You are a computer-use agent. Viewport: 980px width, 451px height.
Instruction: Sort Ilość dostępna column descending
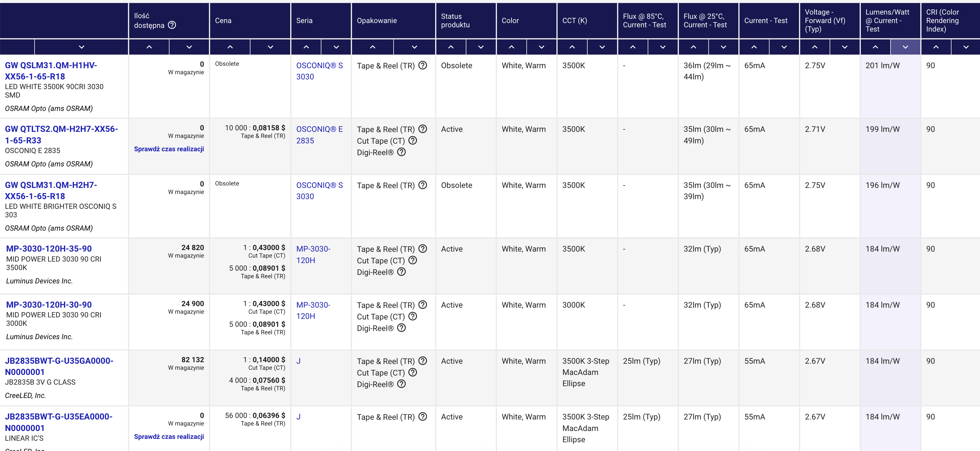coord(189,47)
